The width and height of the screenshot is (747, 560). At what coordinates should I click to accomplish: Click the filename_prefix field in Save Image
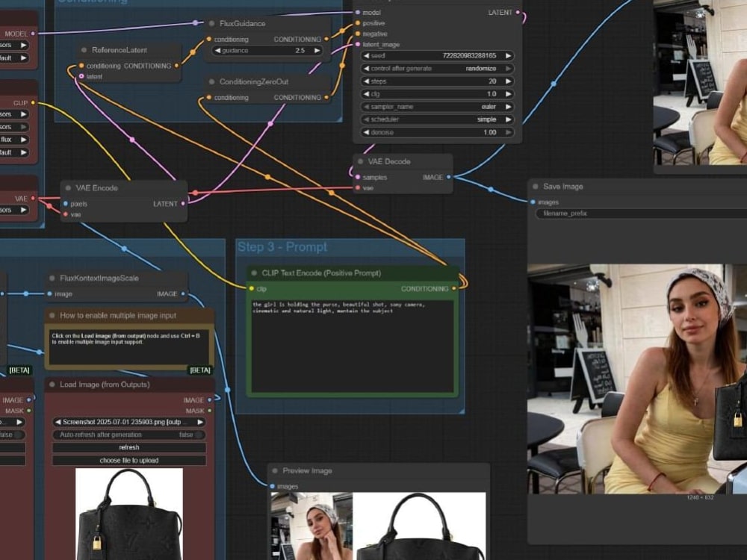(641, 214)
